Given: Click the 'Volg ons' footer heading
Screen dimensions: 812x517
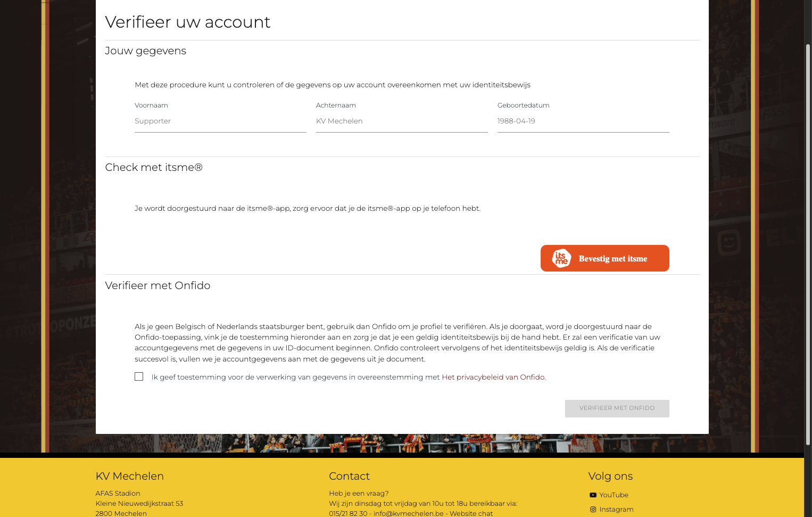Looking at the screenshot, I should pos(610,477).
